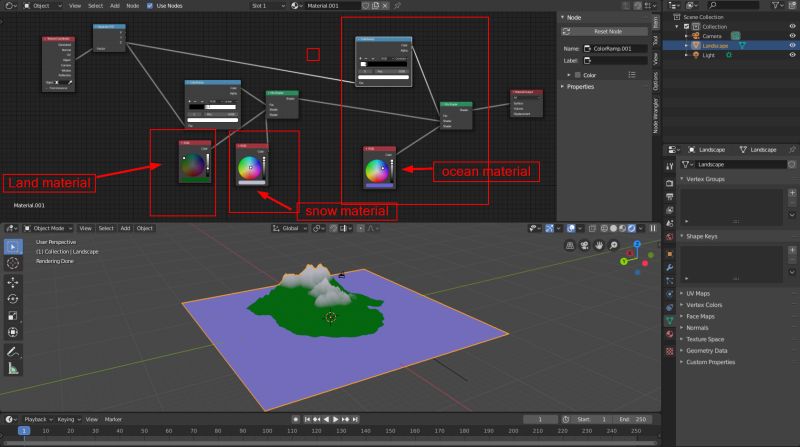The height and width of the screenshot is (447, 800).
Task: Click the Z axis on navigation gizmo
Action: click(x=637, y=244)
